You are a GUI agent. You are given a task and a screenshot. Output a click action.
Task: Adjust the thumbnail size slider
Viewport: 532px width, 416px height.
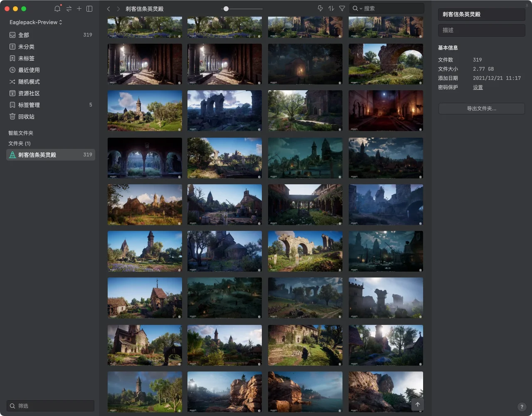click(x=226, y=9)
